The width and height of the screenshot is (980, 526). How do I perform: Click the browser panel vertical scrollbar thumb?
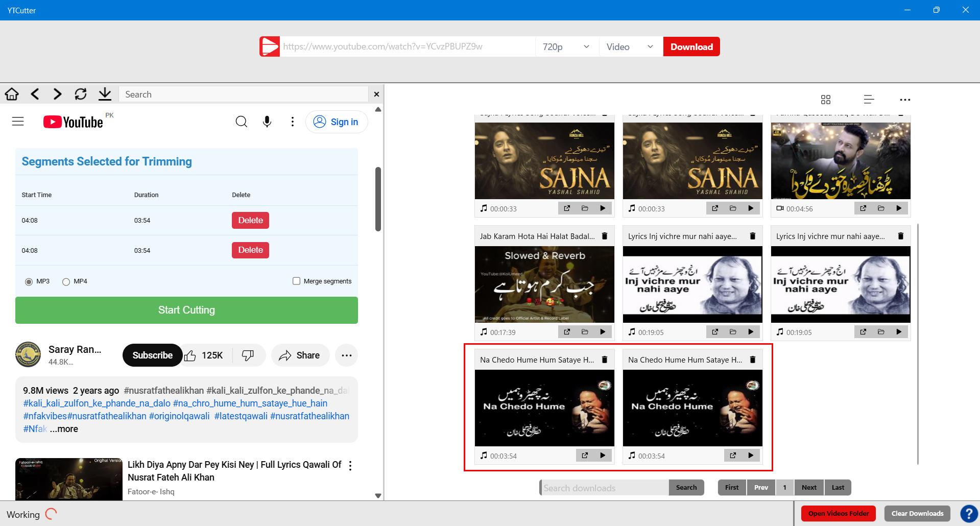pyautogui.click(x=378, y=199)
